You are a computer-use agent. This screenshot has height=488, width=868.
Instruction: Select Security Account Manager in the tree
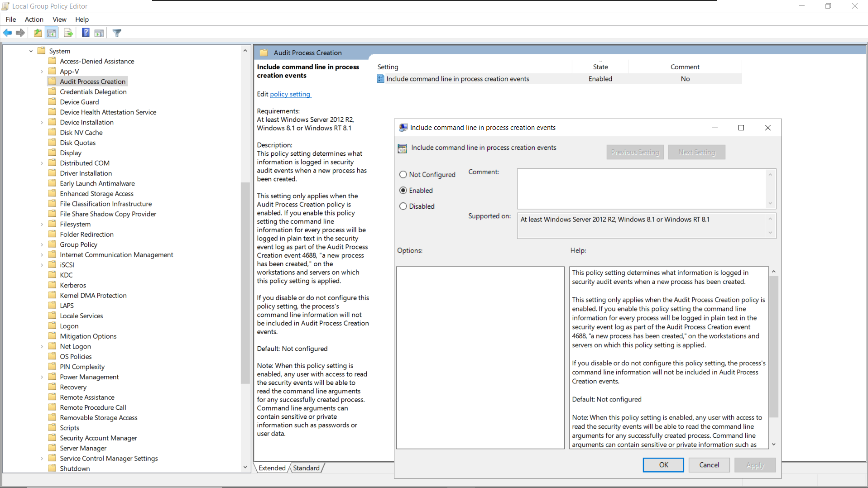pyautogui.click(x=98, y=438)
